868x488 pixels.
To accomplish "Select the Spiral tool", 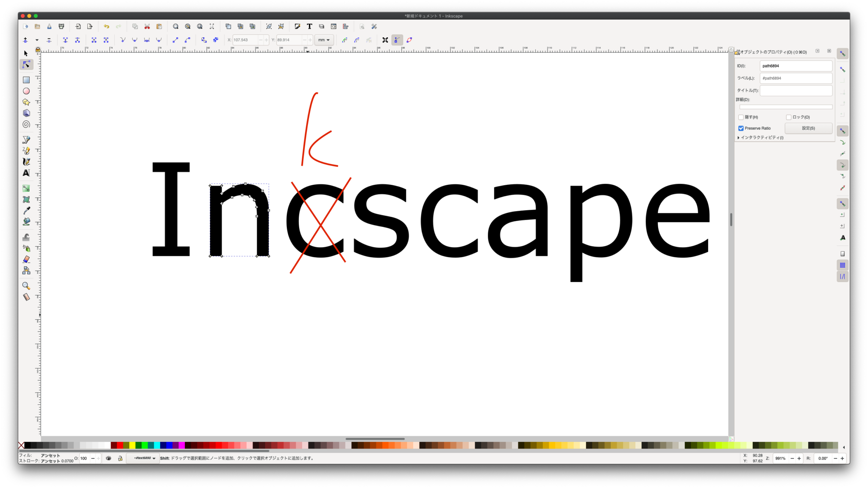I will point(26,124).
